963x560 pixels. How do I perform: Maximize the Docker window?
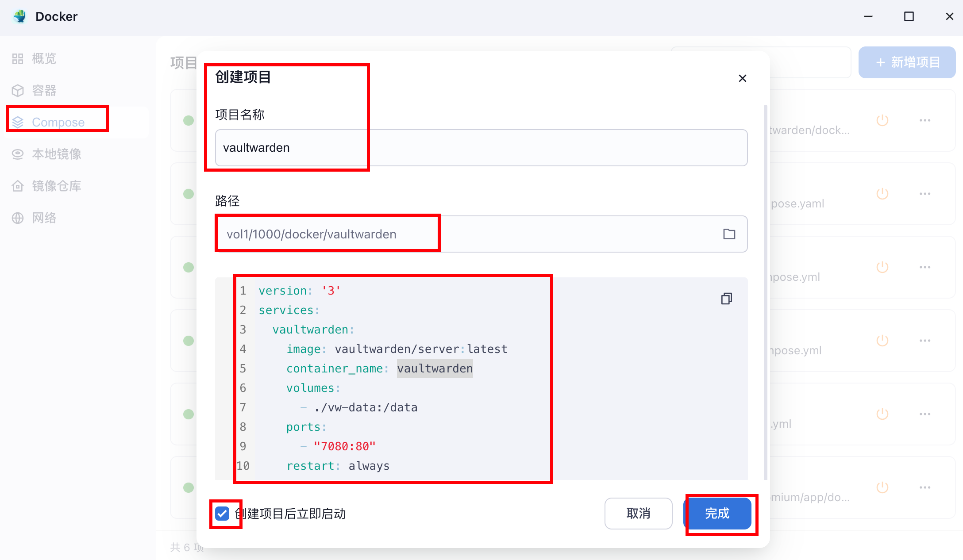click(909, 16)
